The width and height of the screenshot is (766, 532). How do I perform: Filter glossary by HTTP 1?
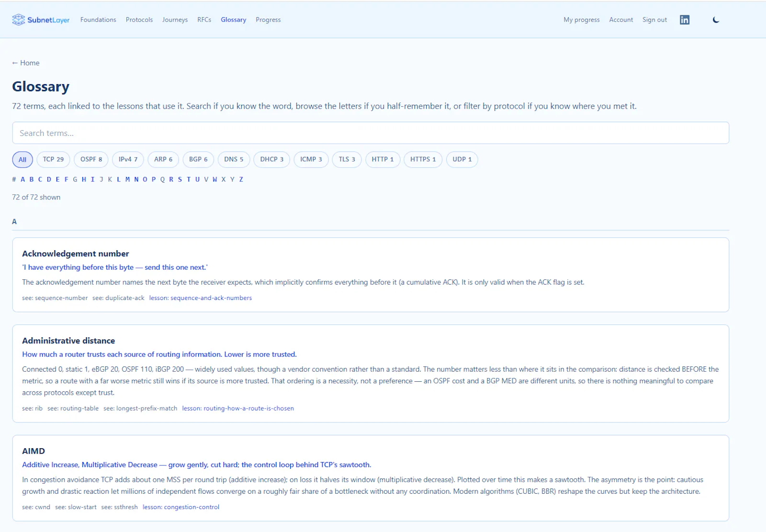coord(383,159)
